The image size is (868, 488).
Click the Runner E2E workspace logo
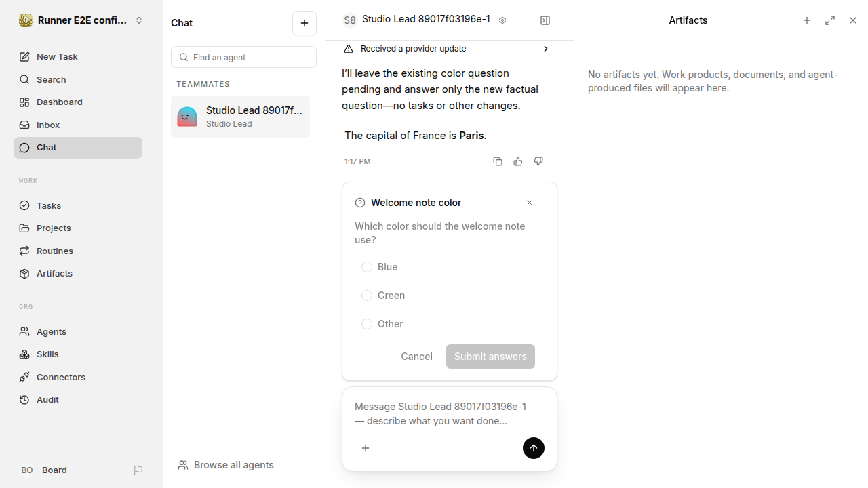click(26, 20)
